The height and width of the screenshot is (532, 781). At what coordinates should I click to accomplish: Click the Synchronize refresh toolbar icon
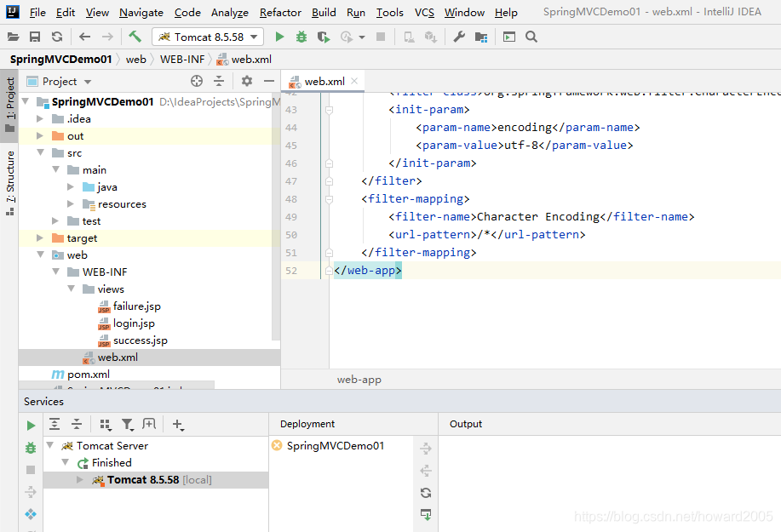57,37
